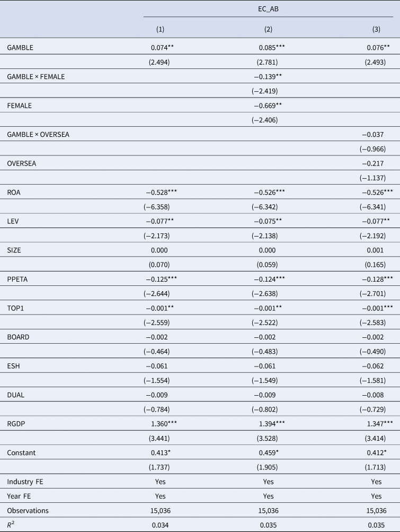This screenshot has width=400, height=532.
Task: Select column header (2)
Action: 268,30
